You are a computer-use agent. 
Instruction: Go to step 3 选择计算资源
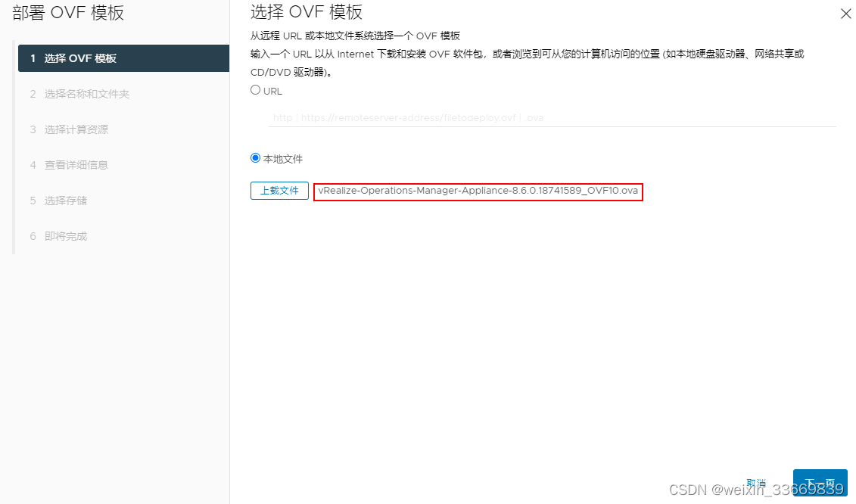tap(70, 129)
